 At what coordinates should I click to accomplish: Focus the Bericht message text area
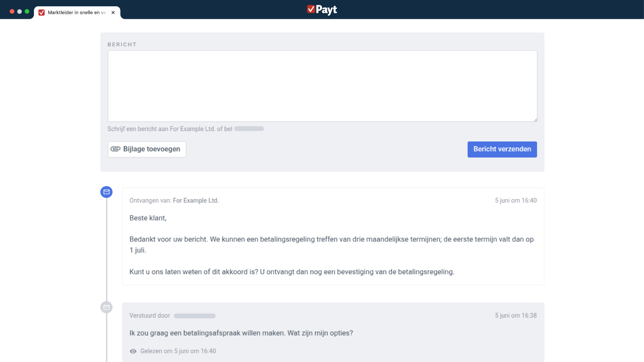(322, 86)
